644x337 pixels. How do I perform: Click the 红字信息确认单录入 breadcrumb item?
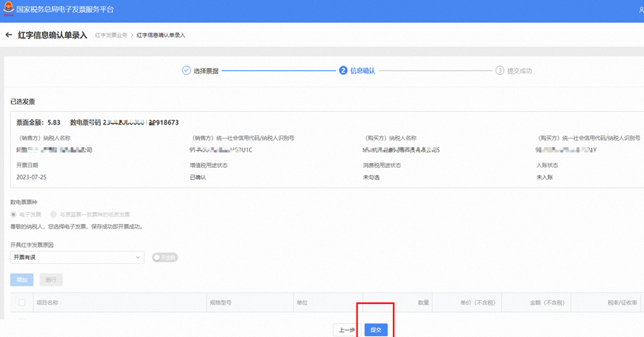pyautogui.click(x=161, y=35)
